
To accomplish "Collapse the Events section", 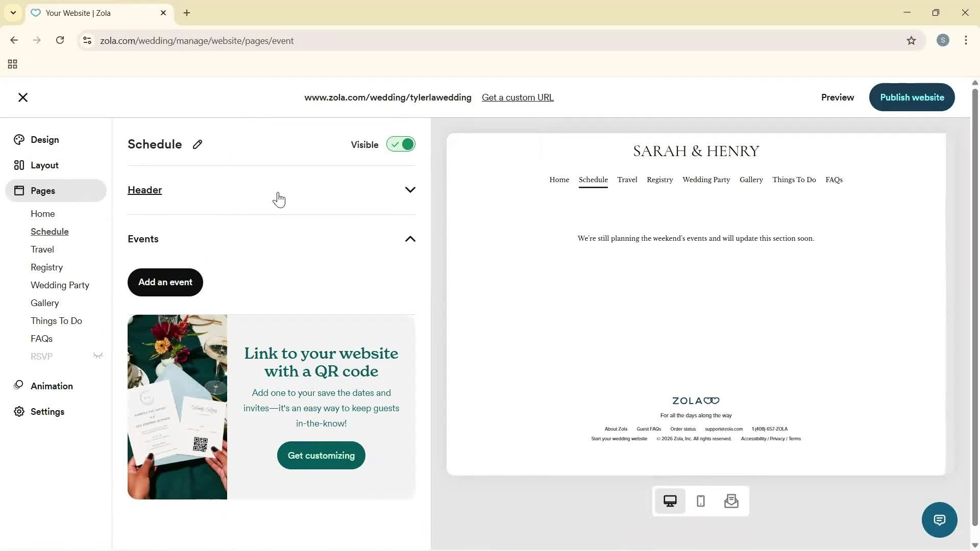I will point(410,239).
